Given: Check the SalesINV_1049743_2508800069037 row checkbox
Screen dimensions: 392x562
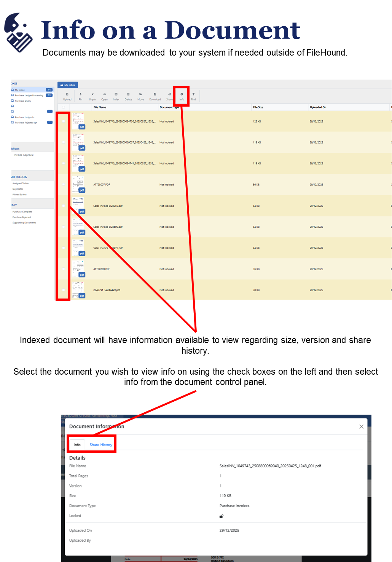Looking at the screenshot, I should pos(63,142).
